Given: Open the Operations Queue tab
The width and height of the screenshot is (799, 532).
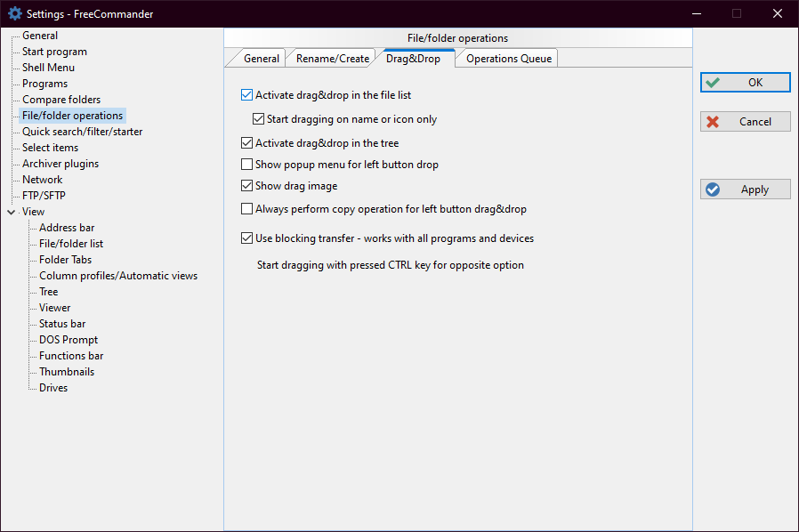Looking at the screenshot, I should [x=509, y=59].
